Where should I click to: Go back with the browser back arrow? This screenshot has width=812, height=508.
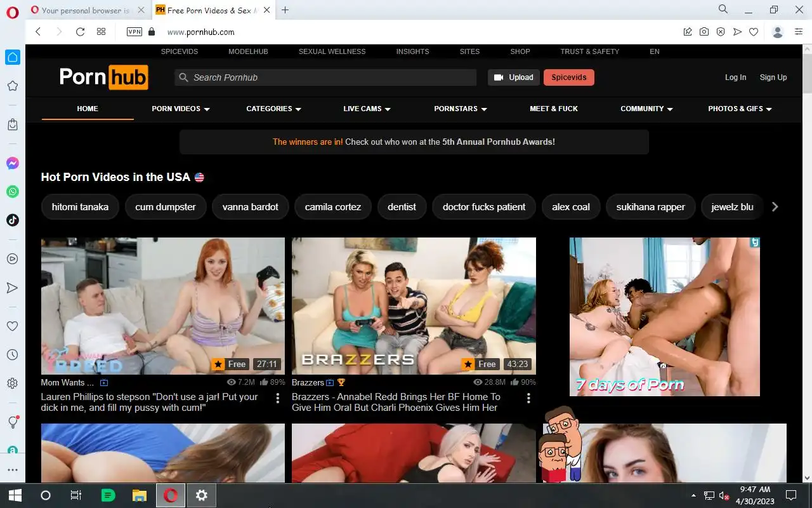[x=38, y=32]
